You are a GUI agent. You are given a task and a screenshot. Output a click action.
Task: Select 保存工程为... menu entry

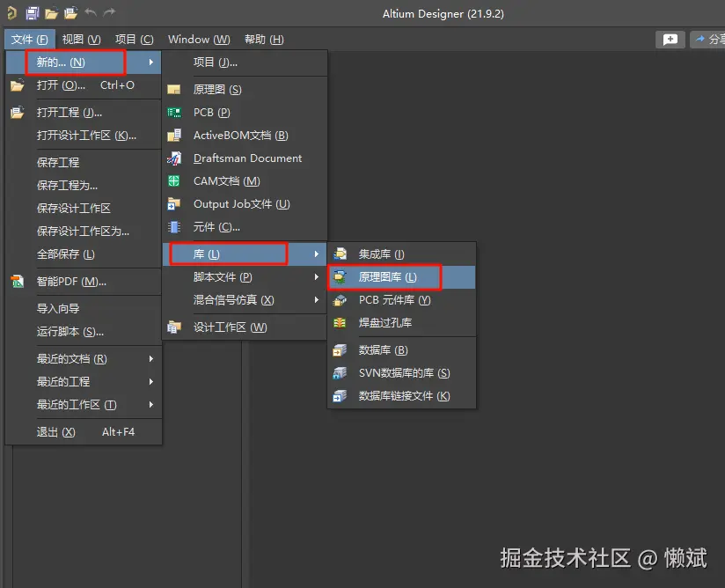pos(84,186)
